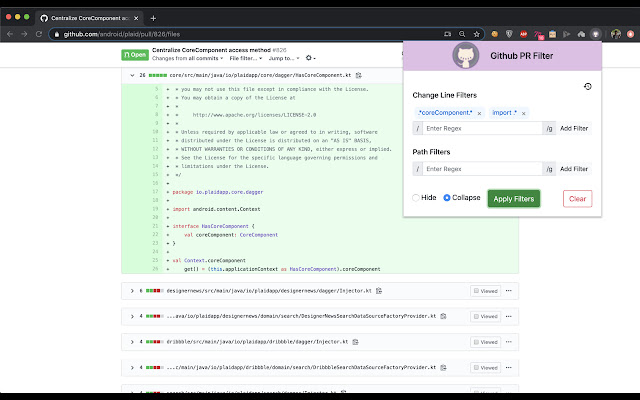Open more options for designernews Injector.kt
Screen dimensions: 640x400
point(508,291)
